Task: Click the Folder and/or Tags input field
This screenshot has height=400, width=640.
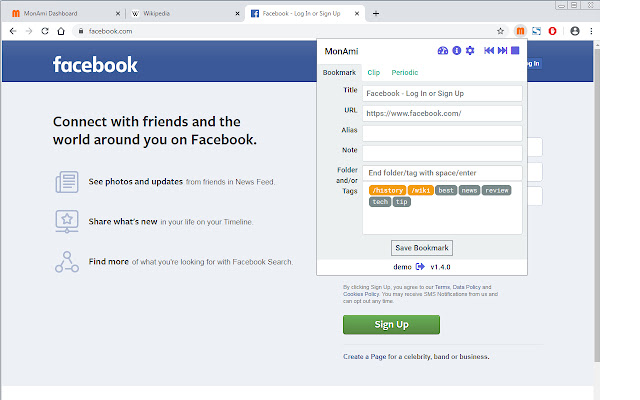Action: pyautogui.click(x=442, y=173)
